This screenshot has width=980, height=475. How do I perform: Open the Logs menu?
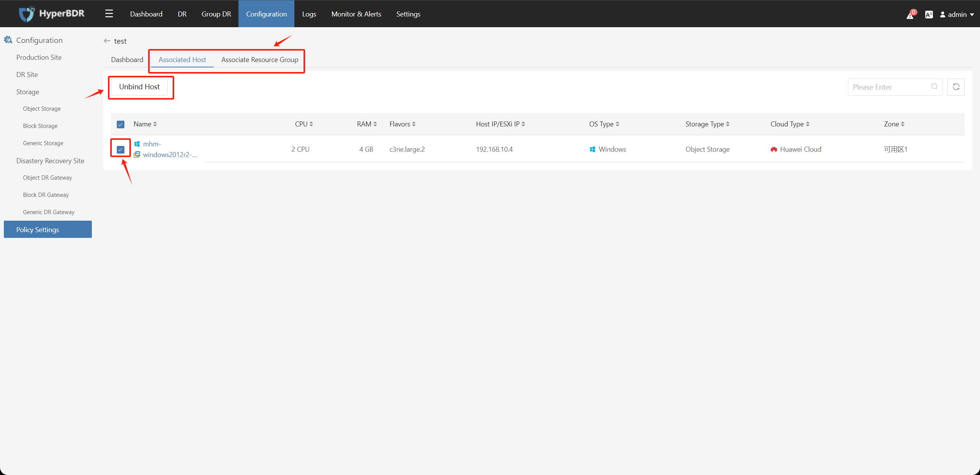309,14
